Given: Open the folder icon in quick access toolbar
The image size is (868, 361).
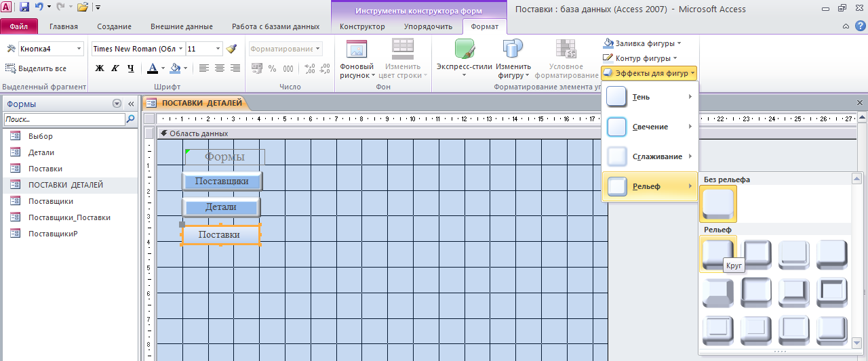Looking at the screenshot, I should pos(83,7).
